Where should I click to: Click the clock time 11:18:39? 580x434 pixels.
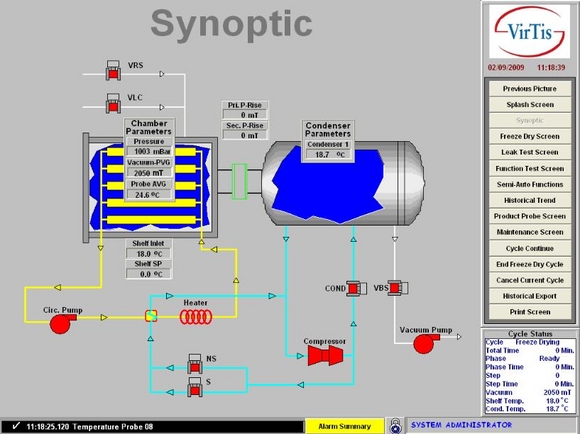[551, 68]
